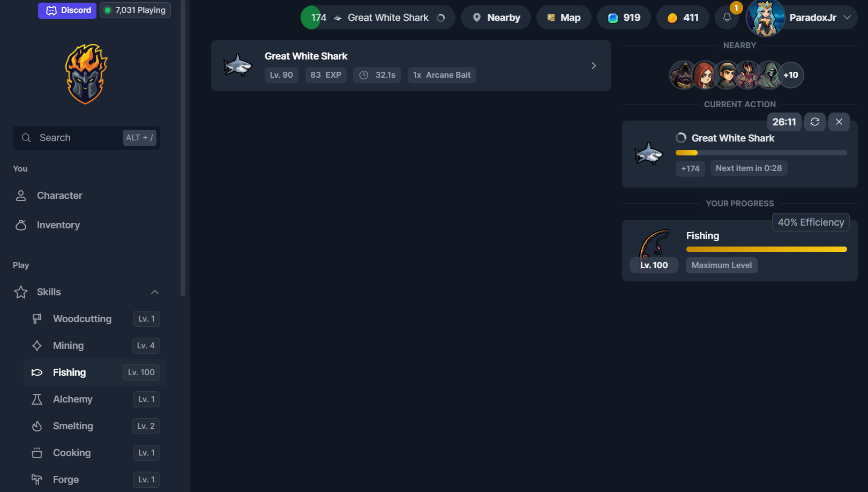
Task: Restart the current action with the refresh icon
Action: [x=814, y=122]
